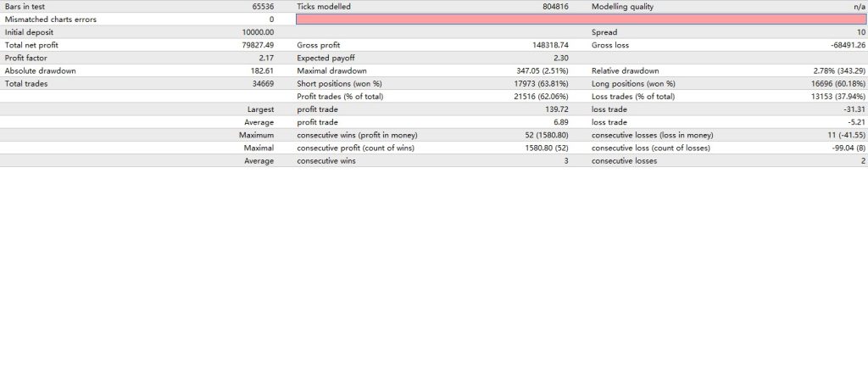Click the Expected payoff label
Viewport: 868px width, 369px height.
point(325,58)
